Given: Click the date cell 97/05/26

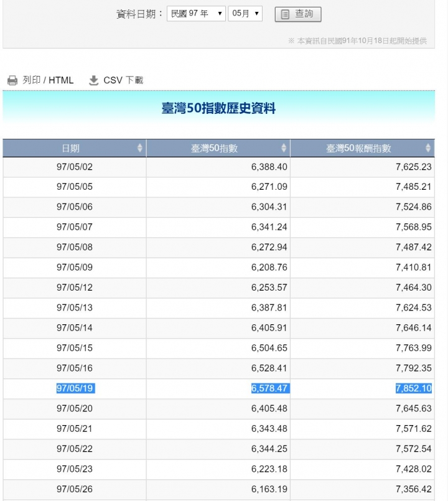Looking at the screenshot, I should tap(75, 489).
